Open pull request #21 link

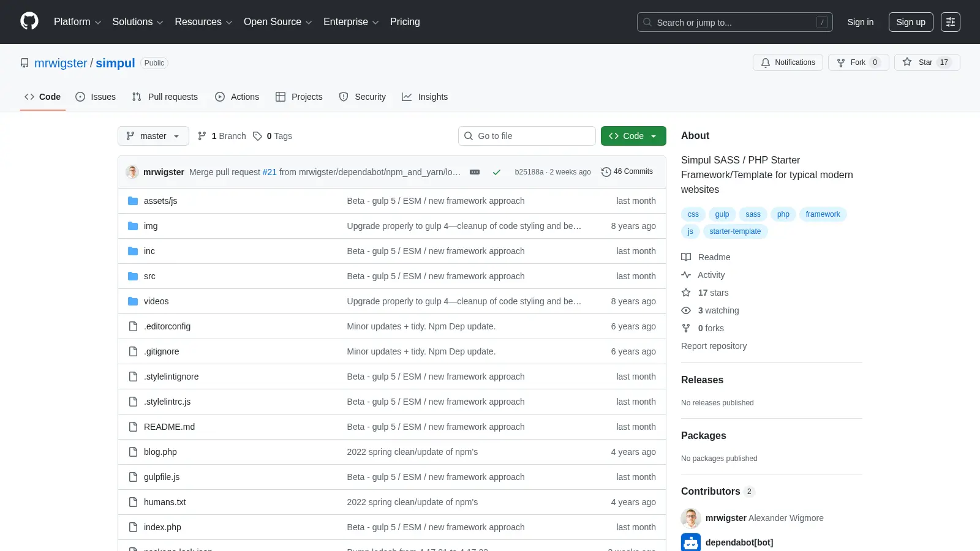(x=269, y=172)
